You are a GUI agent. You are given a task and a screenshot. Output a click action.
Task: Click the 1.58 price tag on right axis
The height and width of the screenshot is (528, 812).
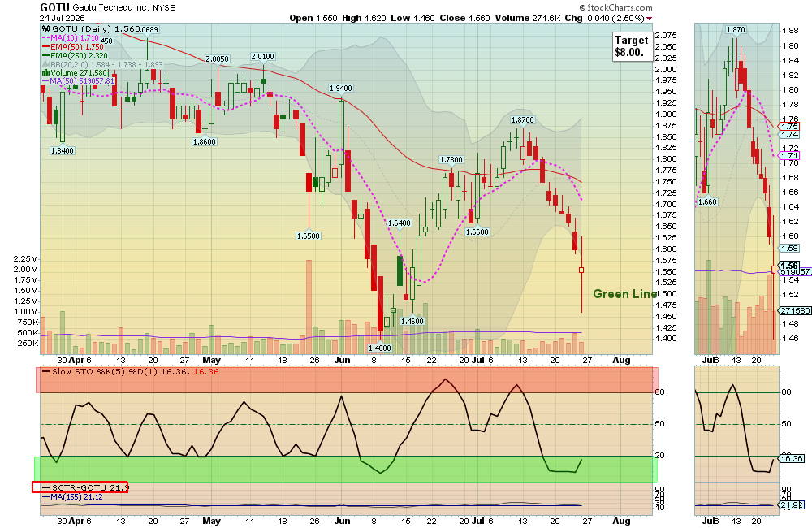pyautogui.click(x=789, y=249)
